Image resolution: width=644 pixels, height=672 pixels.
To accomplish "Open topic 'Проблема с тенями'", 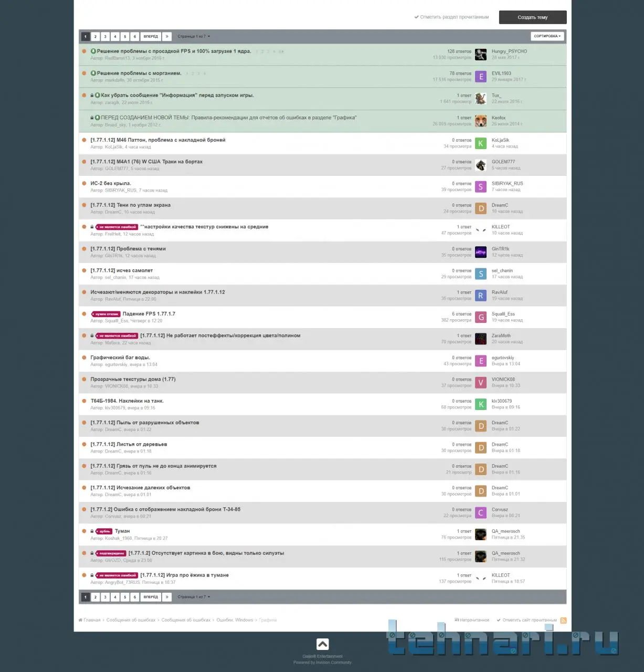I will [x=128, y=249].
